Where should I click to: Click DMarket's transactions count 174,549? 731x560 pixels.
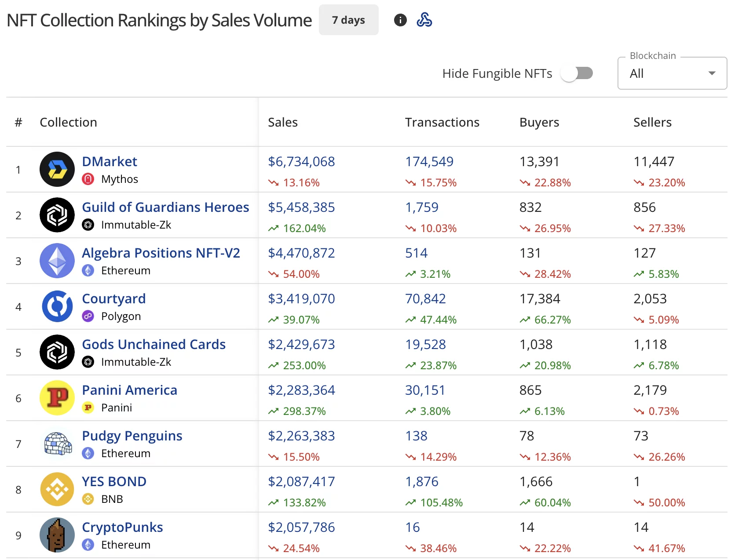[429, 161]
